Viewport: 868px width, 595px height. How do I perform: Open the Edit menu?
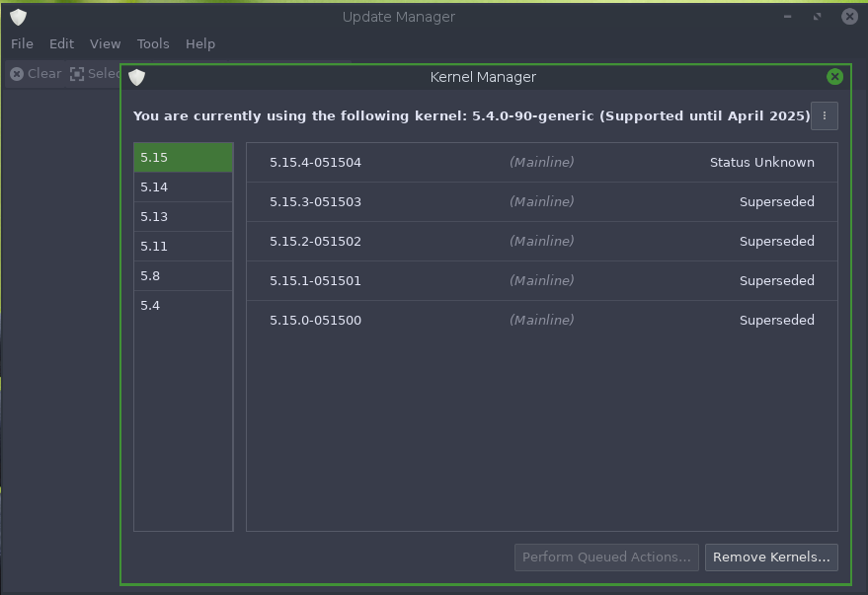pyautogui.click(x=61, y=44)
